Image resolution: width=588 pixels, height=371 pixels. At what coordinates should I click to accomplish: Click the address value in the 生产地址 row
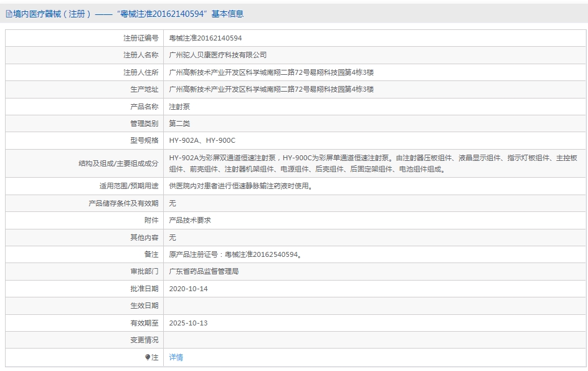click(272, 89)
